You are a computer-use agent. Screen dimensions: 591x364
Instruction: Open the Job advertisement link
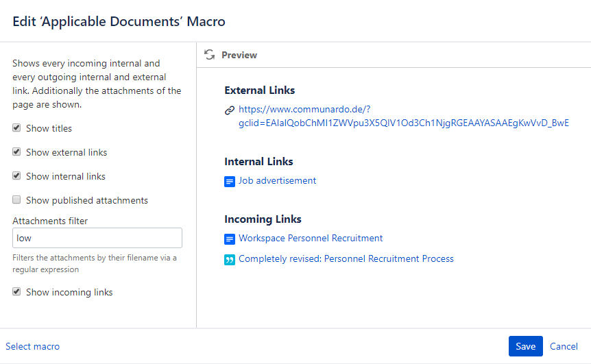tap(277, 181)
